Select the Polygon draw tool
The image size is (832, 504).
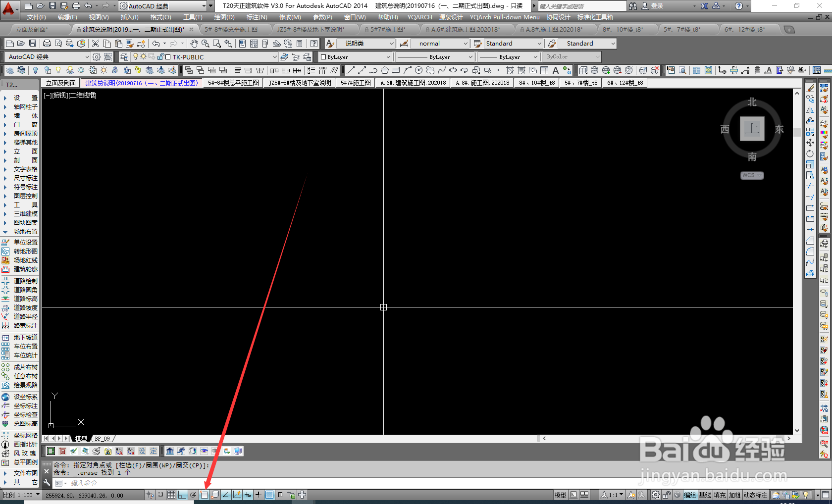point(385,70)
